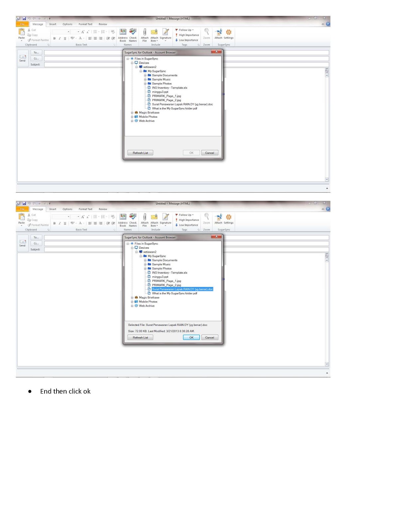Select INO Inventory - Template.xls in upper dialog

pos(170,88)
